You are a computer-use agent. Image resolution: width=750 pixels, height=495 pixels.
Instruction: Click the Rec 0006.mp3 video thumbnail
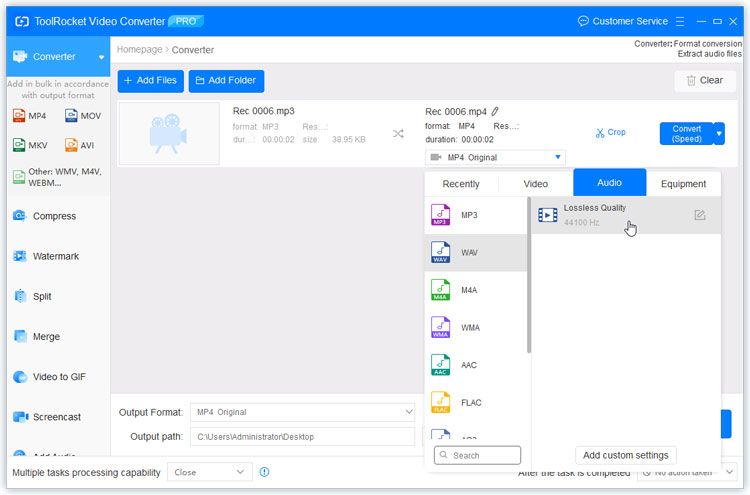coord(169,133)
